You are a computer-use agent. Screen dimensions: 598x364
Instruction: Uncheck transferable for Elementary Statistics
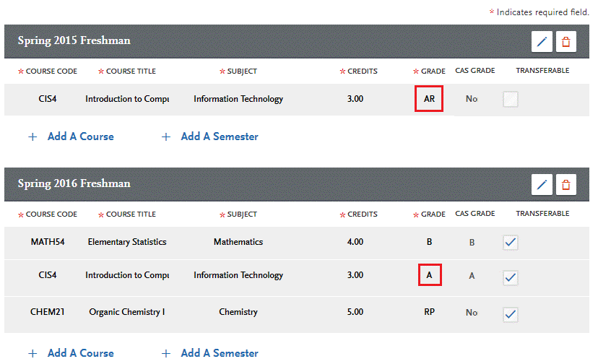511,243
